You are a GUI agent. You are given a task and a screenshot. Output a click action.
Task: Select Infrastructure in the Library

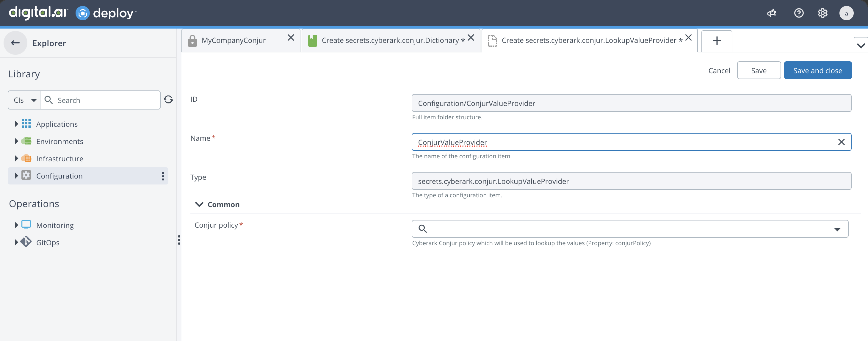[x=59, y=158]
